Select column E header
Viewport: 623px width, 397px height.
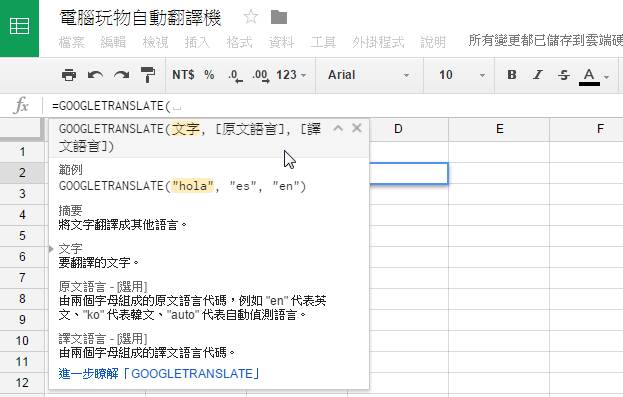pyautogui.click(x=499, y=129)
